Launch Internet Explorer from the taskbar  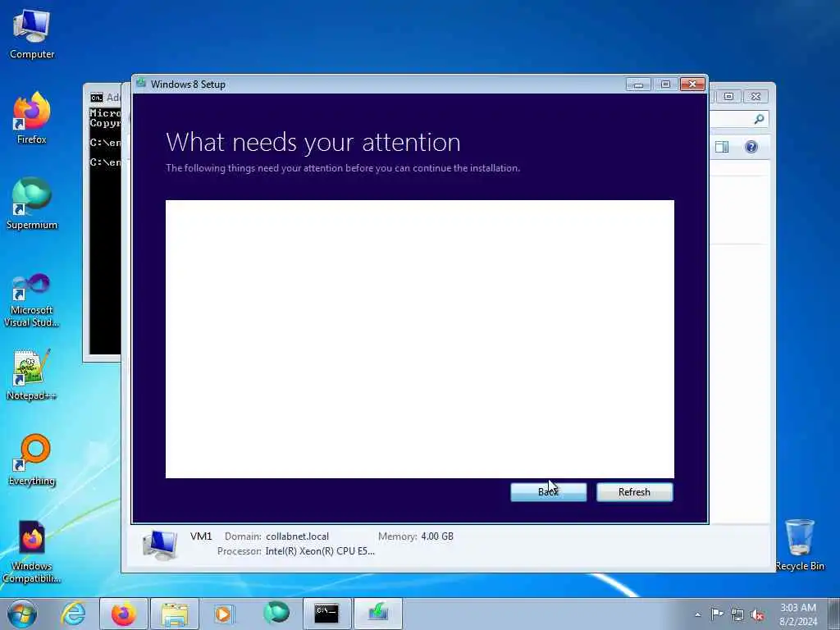point(73,614)
